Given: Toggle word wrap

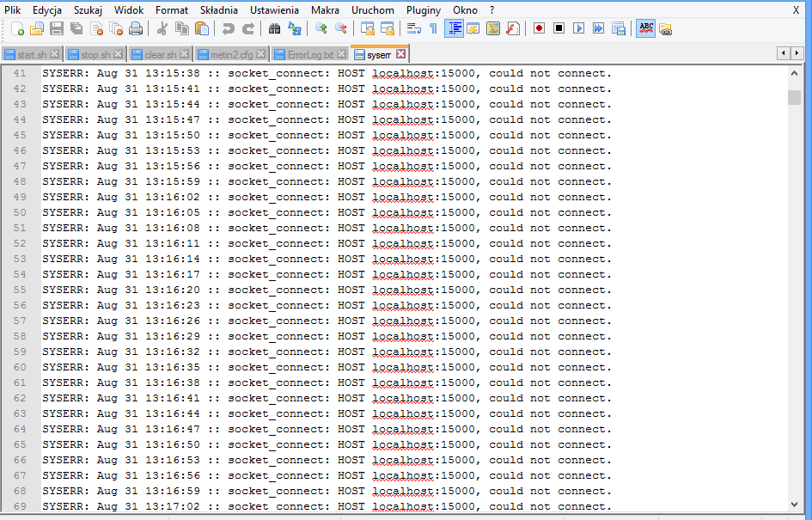Looking at the screenshot, I should pos(414,29).
